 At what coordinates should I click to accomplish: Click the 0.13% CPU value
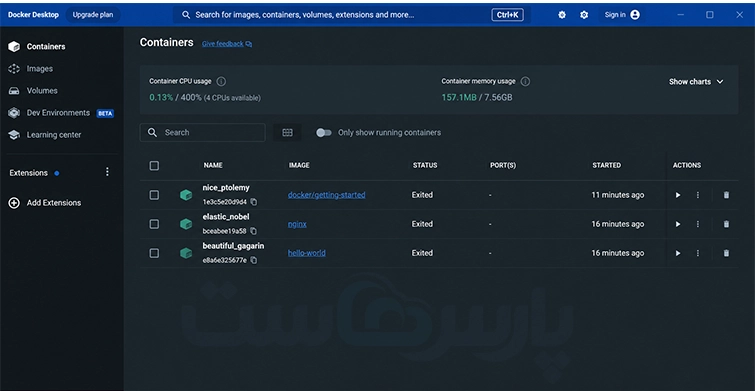click(x=161, y=98)
